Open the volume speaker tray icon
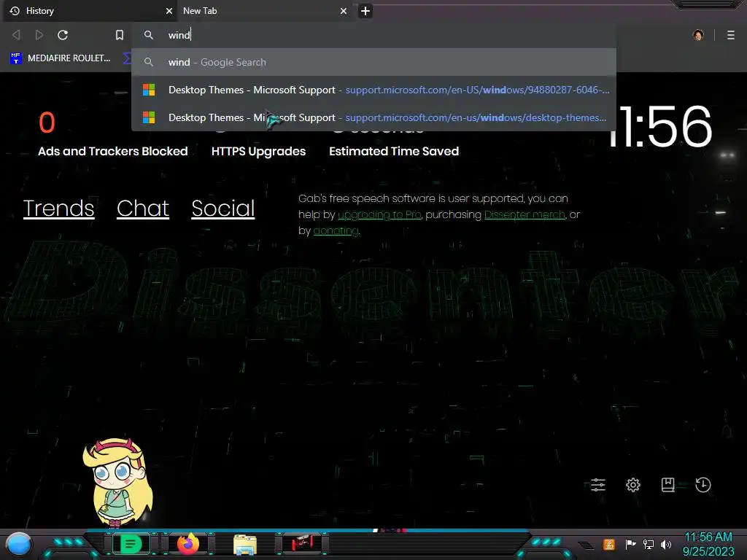The image size is (747, 560). point(666,544)
